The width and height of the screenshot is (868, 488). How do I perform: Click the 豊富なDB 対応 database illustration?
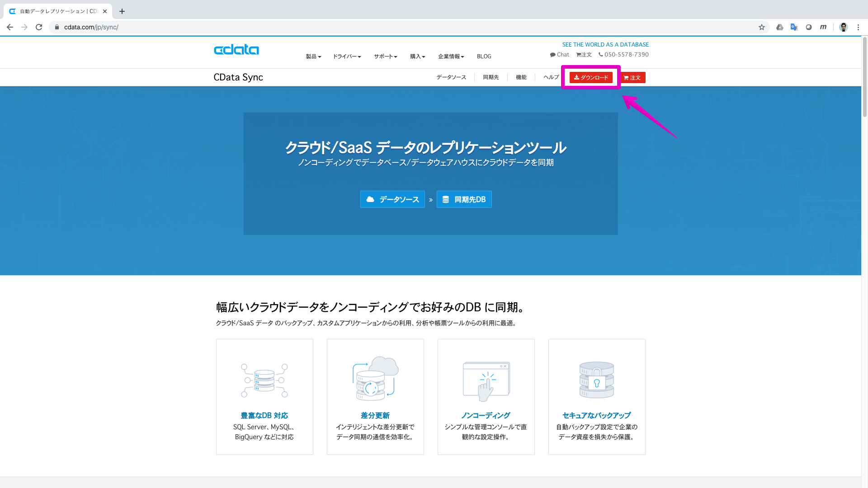264,380
